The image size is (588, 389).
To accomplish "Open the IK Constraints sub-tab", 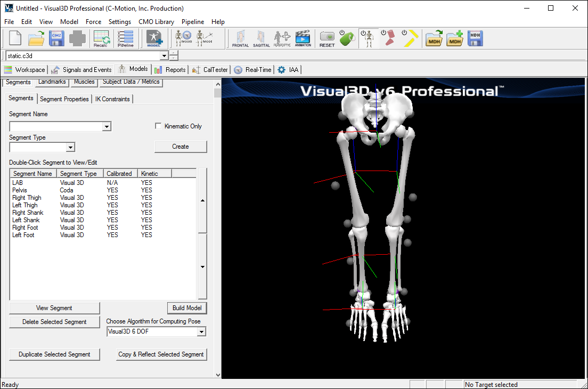I will 112,99.
